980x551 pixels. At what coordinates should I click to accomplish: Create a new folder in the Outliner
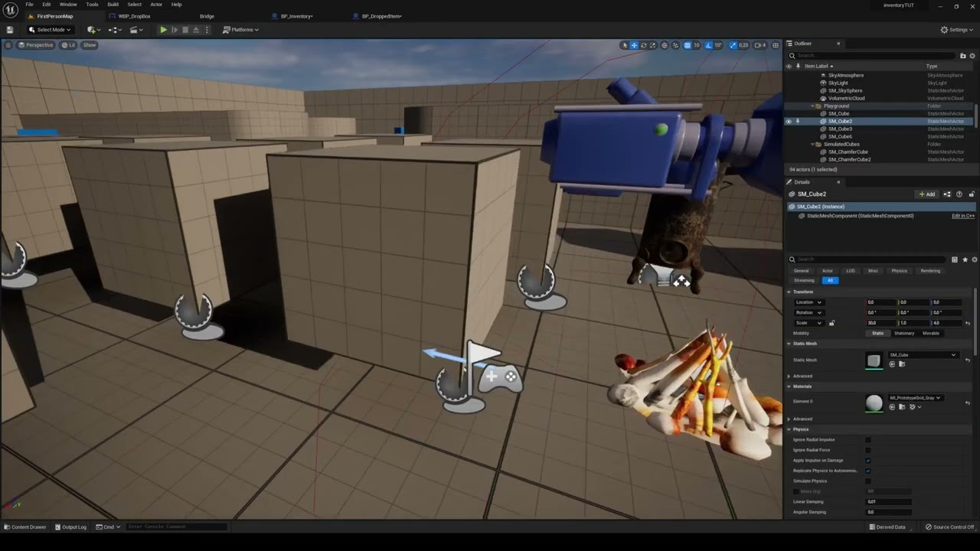[963, 55]
